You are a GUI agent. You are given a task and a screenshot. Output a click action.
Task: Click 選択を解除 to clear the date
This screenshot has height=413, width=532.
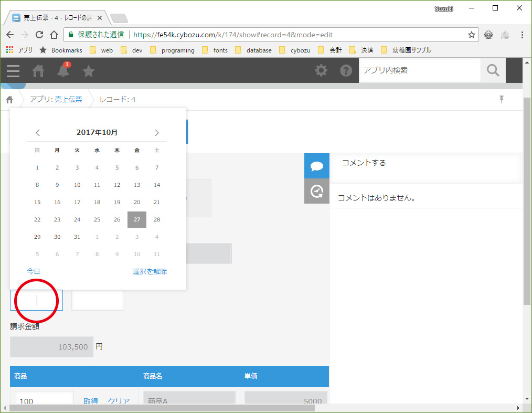[150, 271]
